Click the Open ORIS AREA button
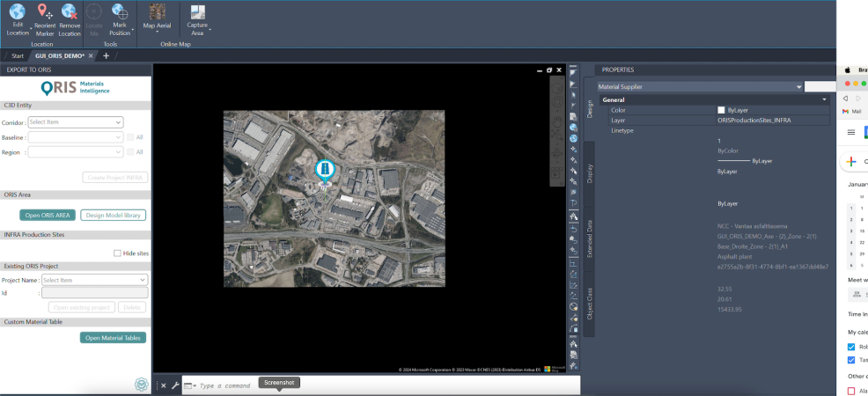 tap(48, 215)
